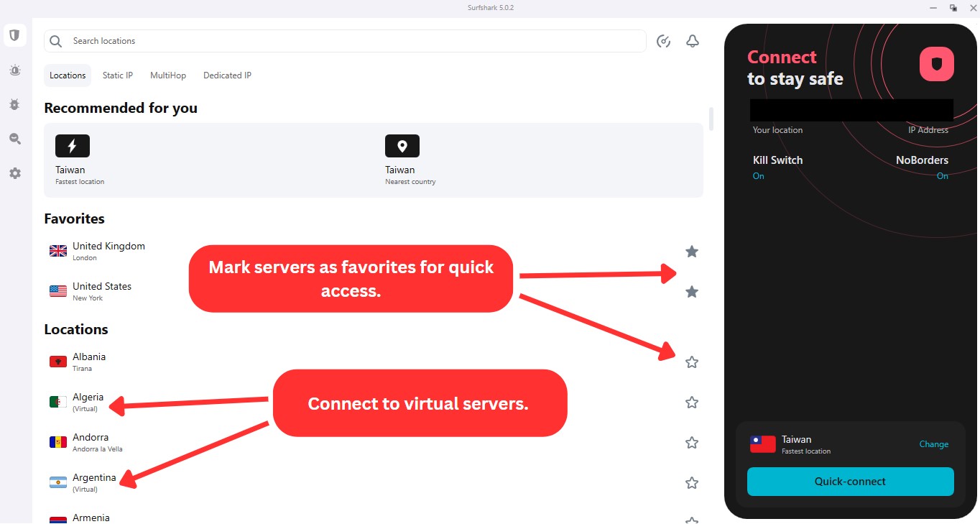Click Taiwan flag in quick-connect panel
Screen dimensions: 980x524
[x=763, y=444]
